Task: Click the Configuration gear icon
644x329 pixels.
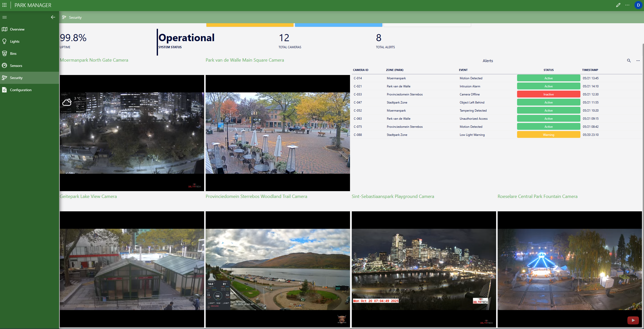Action: point(5,90)
